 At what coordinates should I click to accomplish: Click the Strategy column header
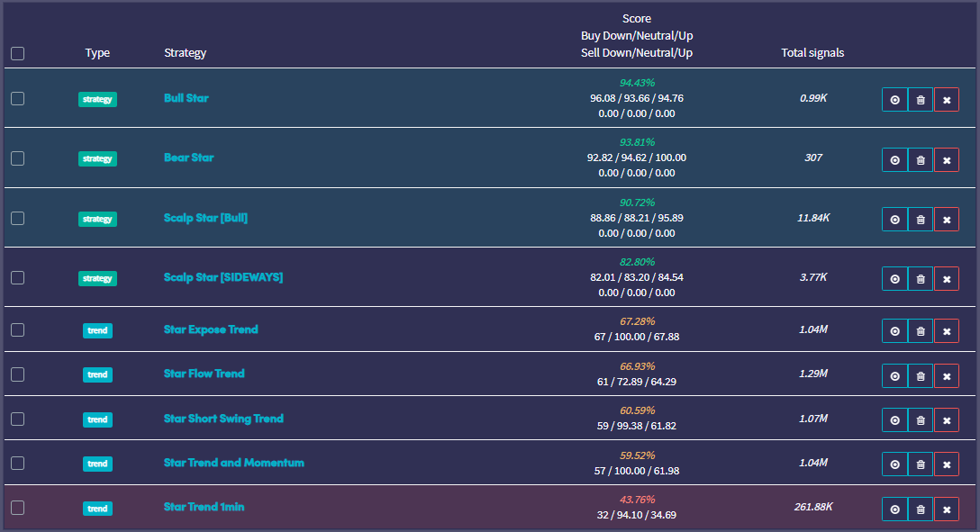coord(185,53)
